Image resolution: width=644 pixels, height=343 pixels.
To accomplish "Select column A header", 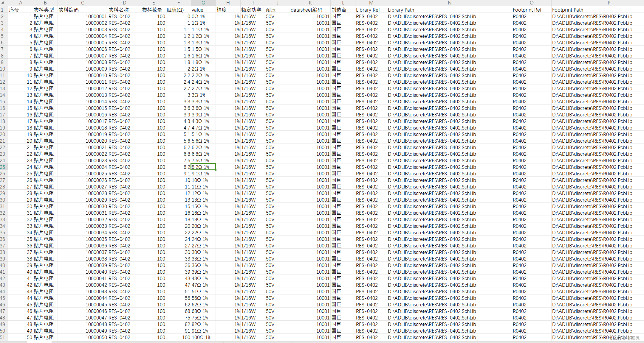I will (21, 3).
